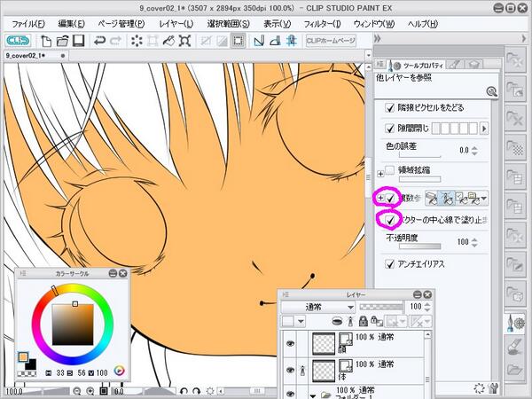Toggle 隙間閉じ checkbox

[390, 129]
